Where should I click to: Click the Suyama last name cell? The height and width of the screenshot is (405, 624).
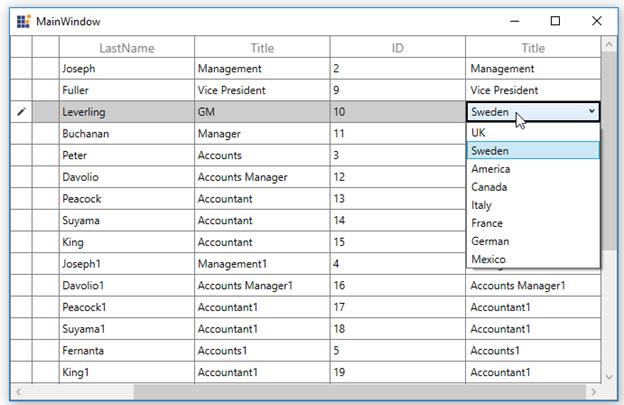pos(127,220)
